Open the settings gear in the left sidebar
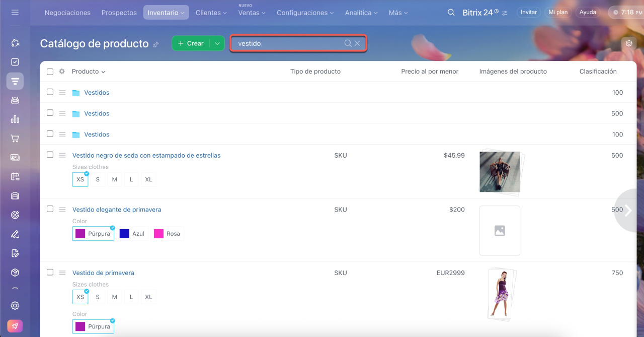Image resolution: width=644 pixels, height=337 pixels. [15, 305]
